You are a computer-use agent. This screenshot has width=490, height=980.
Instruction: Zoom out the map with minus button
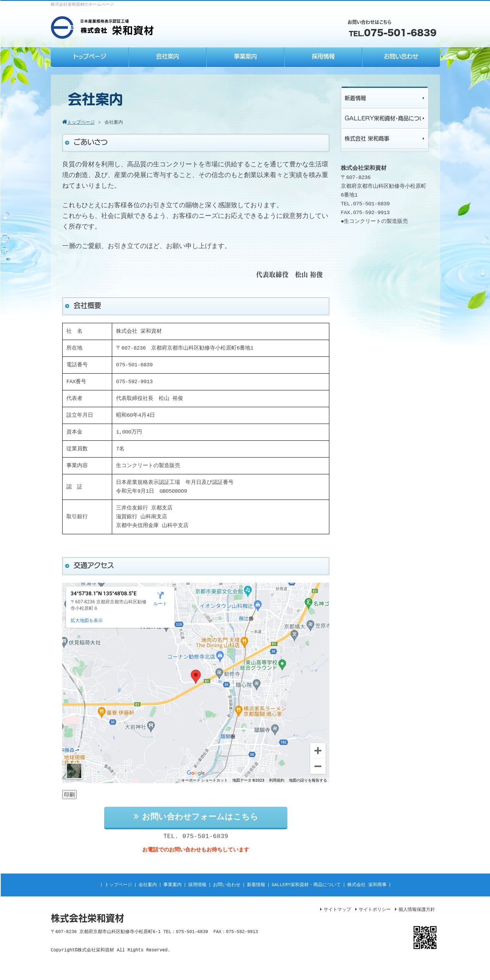(318, 766)
